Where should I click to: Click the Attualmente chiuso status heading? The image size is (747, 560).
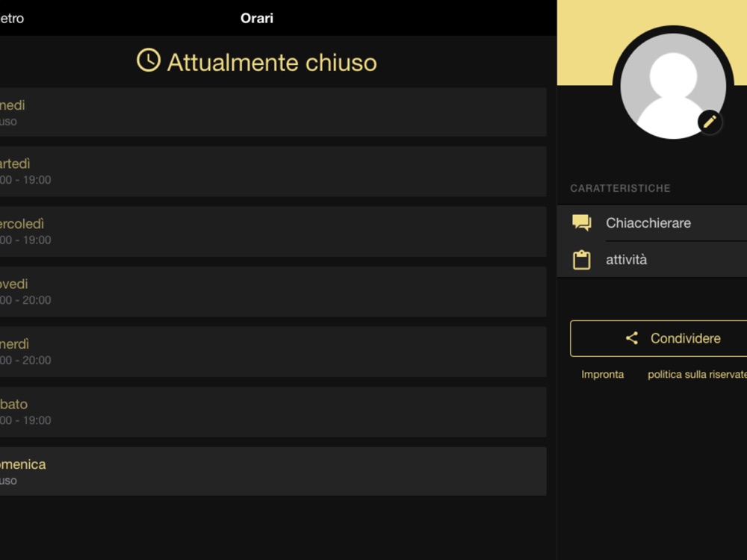pyautogui.click(x=271, y=62)
